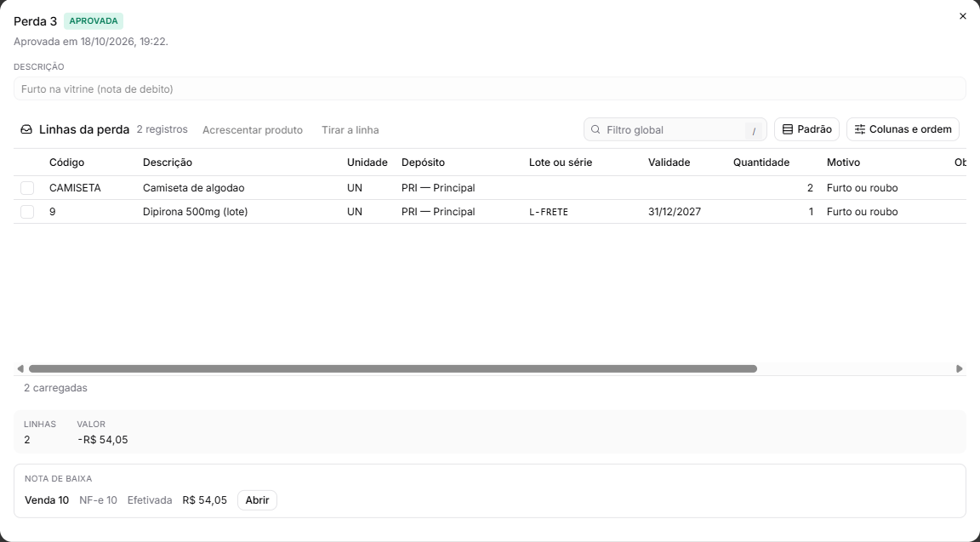Click the Lote ou série column header
The height and width of the screenshot is (542, 980).
561,163
